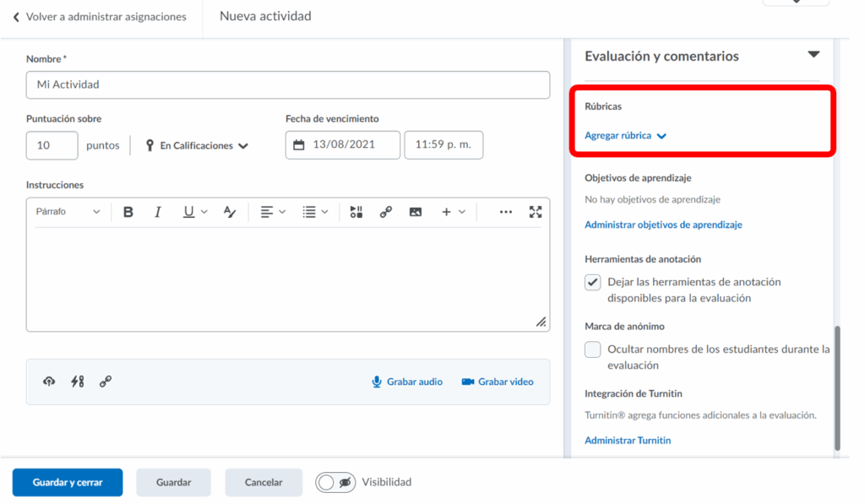Click the insert stuff media icon

356,212
